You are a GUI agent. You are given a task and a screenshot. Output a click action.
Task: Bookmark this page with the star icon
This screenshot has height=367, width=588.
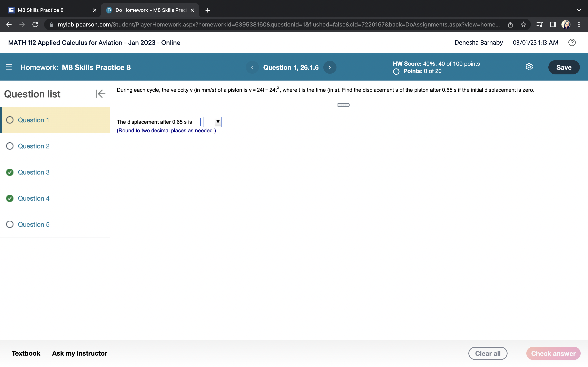(523, 24)
